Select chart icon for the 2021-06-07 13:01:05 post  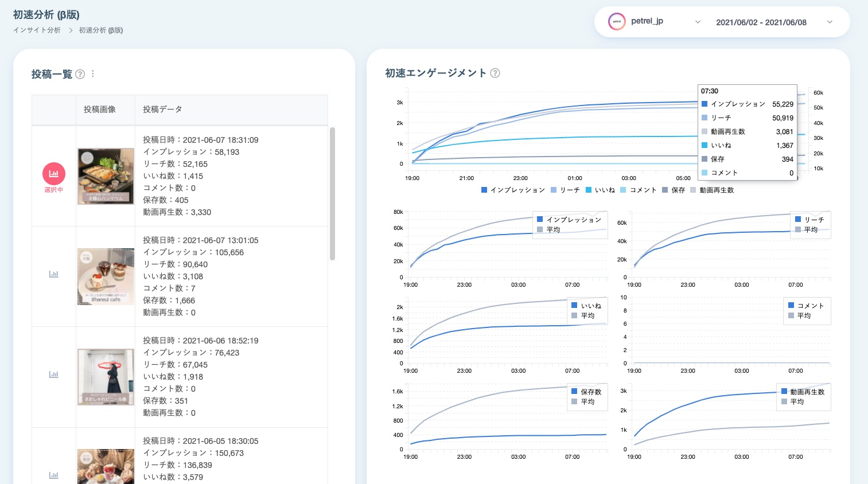pos(54,274)
